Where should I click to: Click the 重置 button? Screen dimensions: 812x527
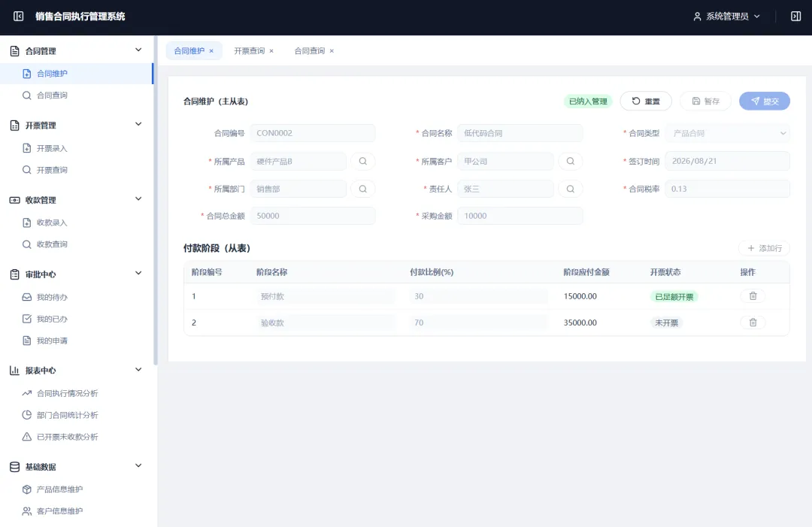click(646, 101)
